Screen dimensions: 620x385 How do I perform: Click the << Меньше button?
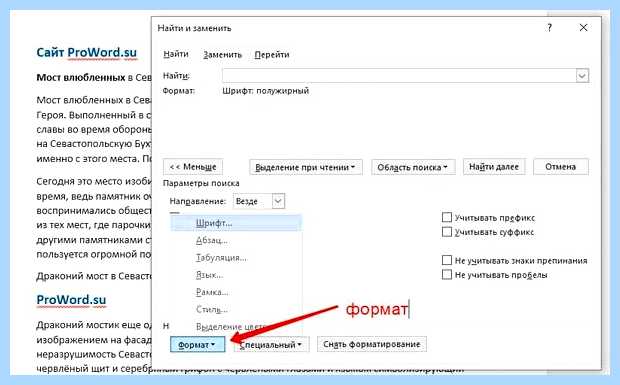(193, 167)
